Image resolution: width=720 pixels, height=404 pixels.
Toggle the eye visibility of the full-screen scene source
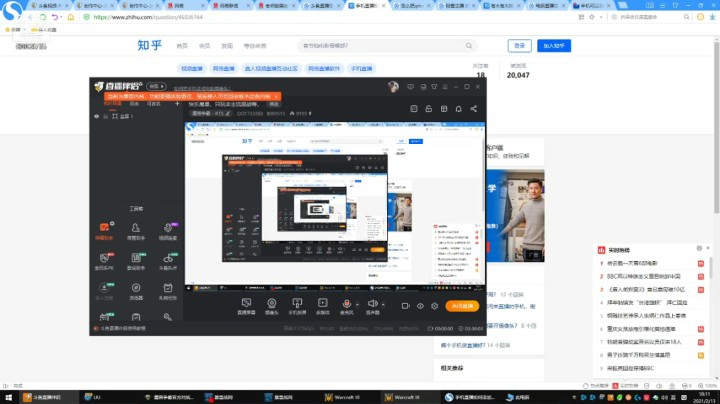point(96,117)
